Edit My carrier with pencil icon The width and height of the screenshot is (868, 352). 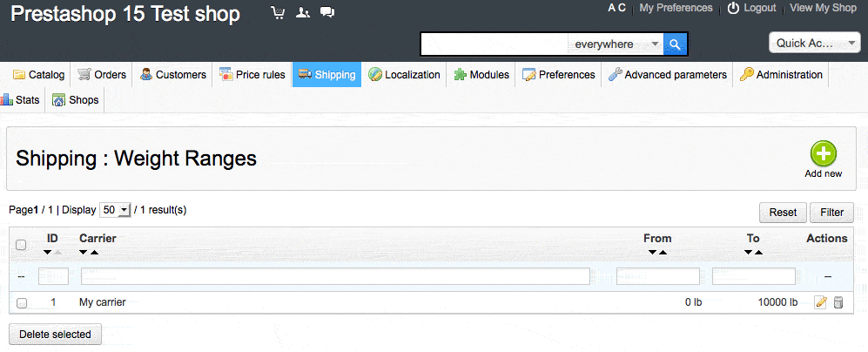[x=819, y=302]
